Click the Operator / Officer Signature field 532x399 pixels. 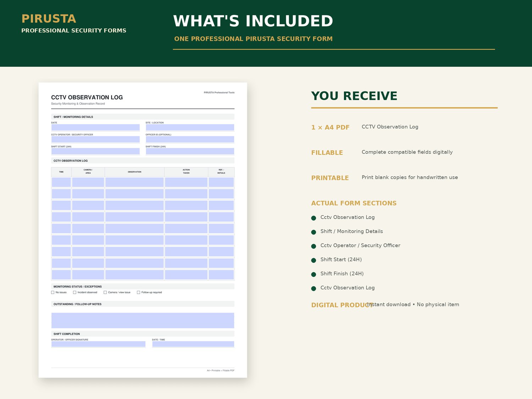[x=98, y=344]
